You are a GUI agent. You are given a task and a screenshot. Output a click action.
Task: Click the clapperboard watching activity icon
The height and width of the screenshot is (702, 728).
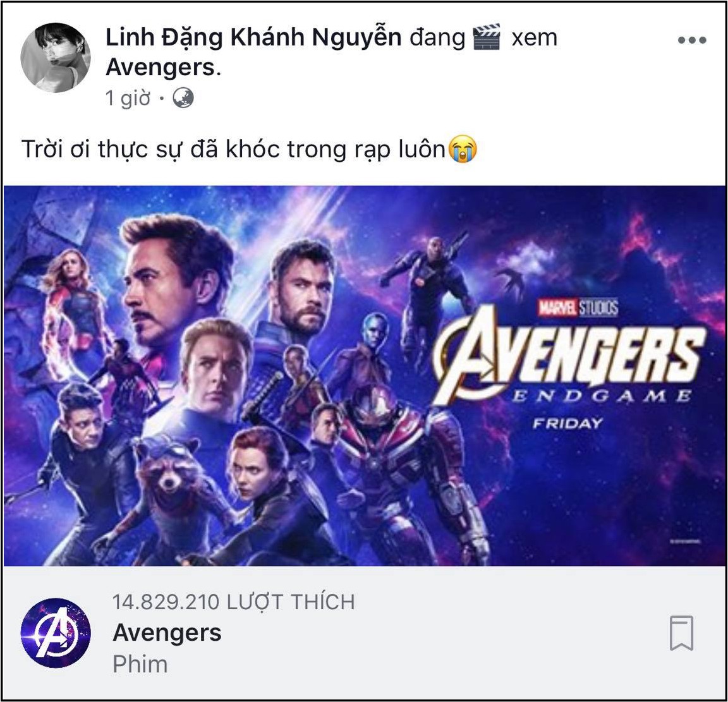pos(487,38)
